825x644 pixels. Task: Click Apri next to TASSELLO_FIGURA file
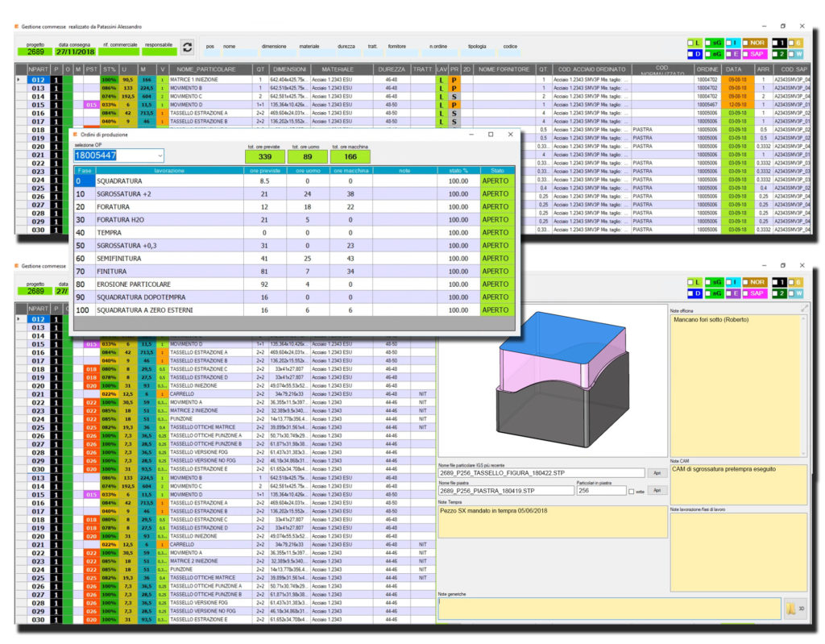[657, 473]
